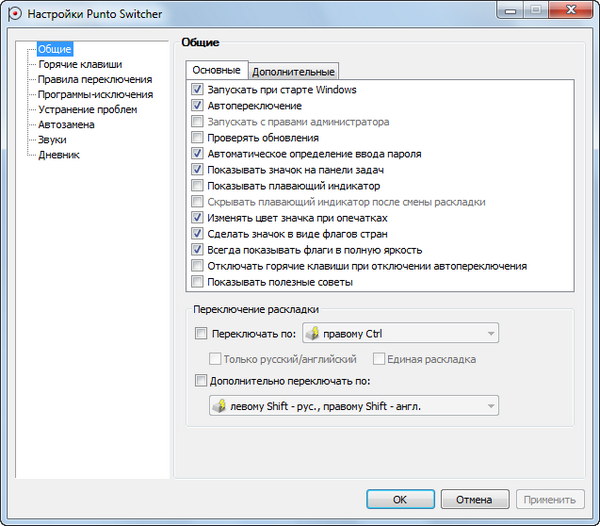Switch to the 'Дополнительные' tab

(293, 72)
